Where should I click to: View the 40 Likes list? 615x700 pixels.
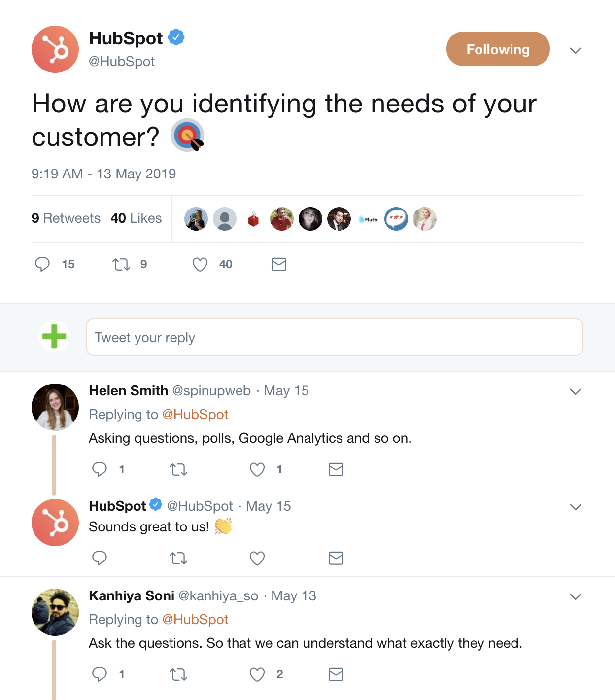pos(136,218)
